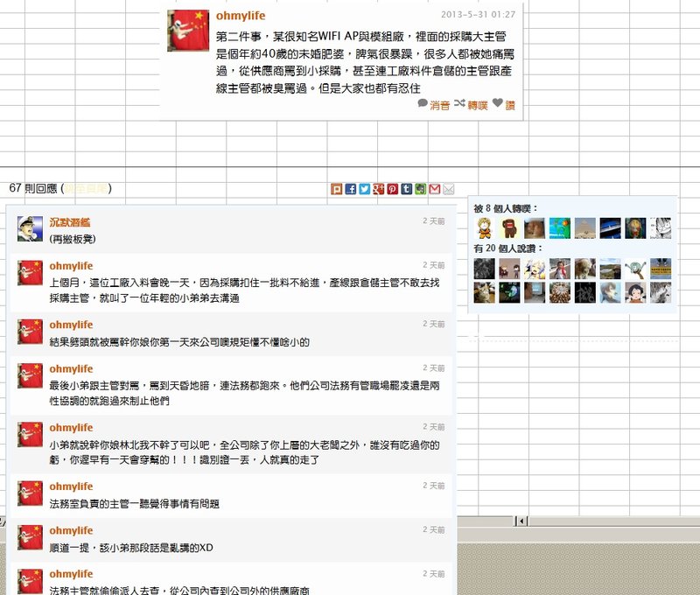Click the Facebook share icon
Image resolution: width=700 pixels, height=595 pixels.
point(351,189)
